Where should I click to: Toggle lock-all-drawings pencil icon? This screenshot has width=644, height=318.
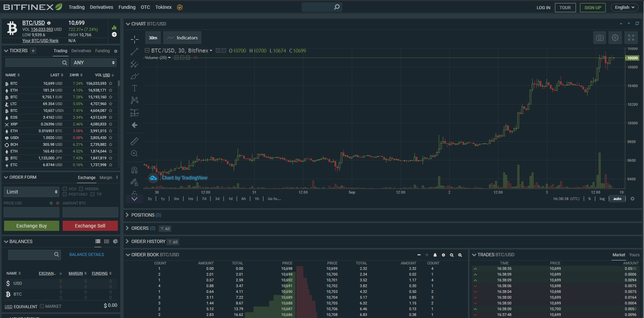pos(134,182)
